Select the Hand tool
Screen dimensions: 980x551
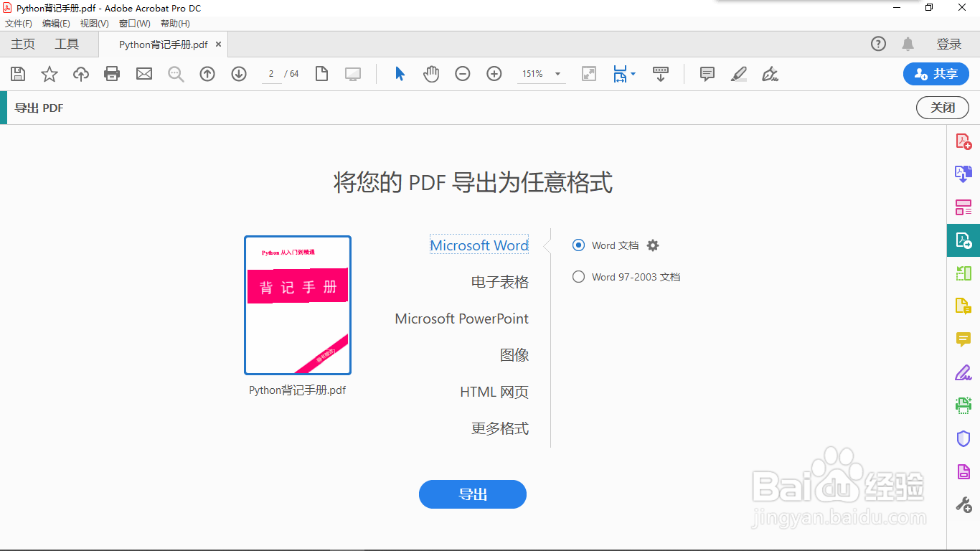pyautogui.click(x=431, y=73)
